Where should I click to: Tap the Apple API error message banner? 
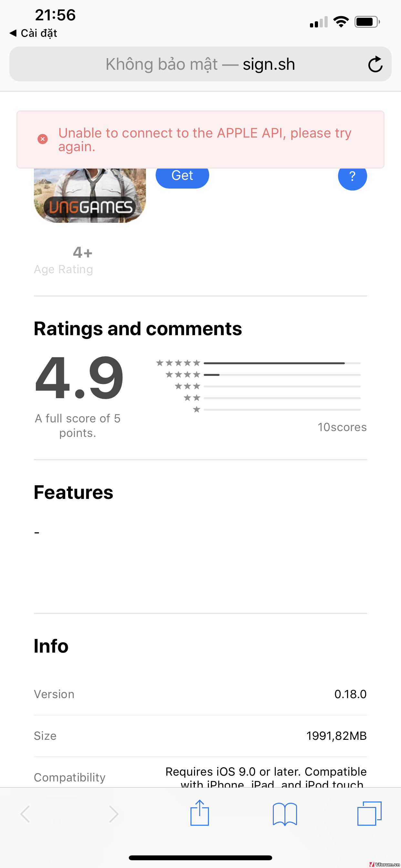tap(200, 139)
